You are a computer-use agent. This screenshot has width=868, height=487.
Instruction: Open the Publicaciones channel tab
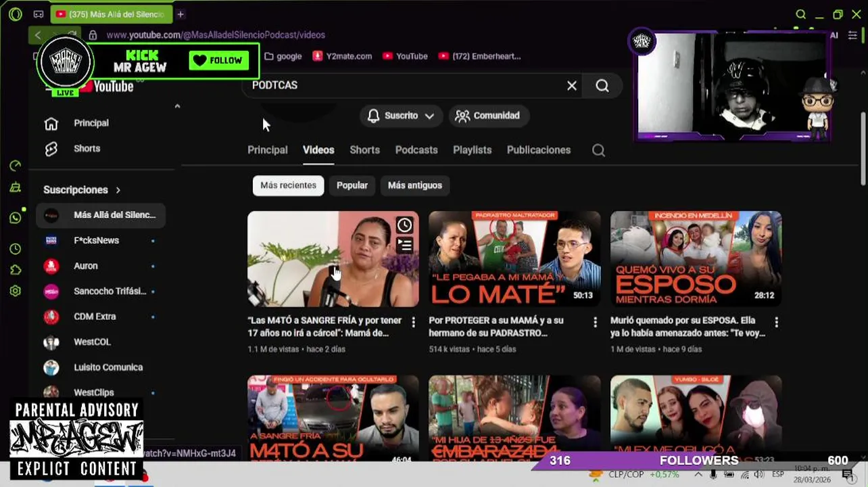[x=539, y=150]
